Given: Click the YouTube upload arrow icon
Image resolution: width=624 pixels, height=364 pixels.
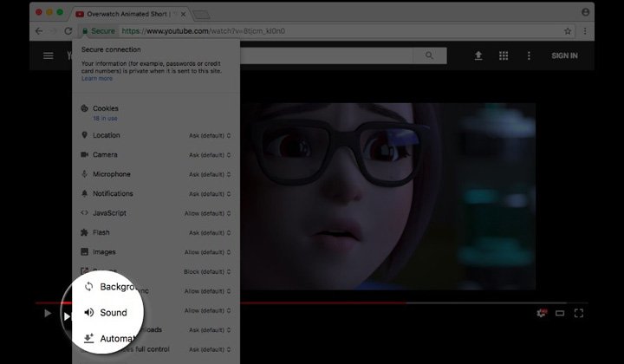Looking at the screenshot, I should pos(478,55).
